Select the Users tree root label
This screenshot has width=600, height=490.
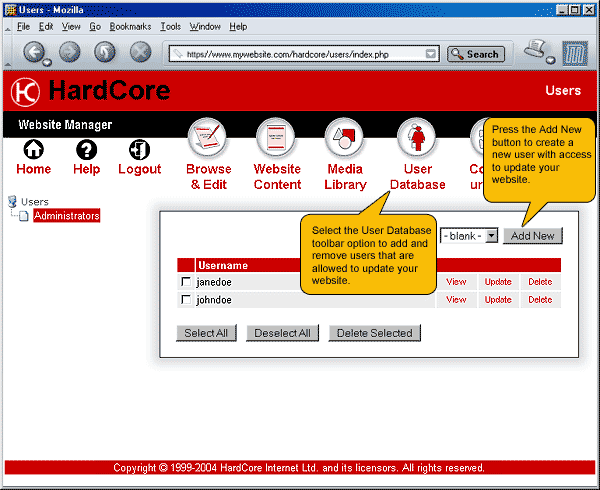click(34, 202)
